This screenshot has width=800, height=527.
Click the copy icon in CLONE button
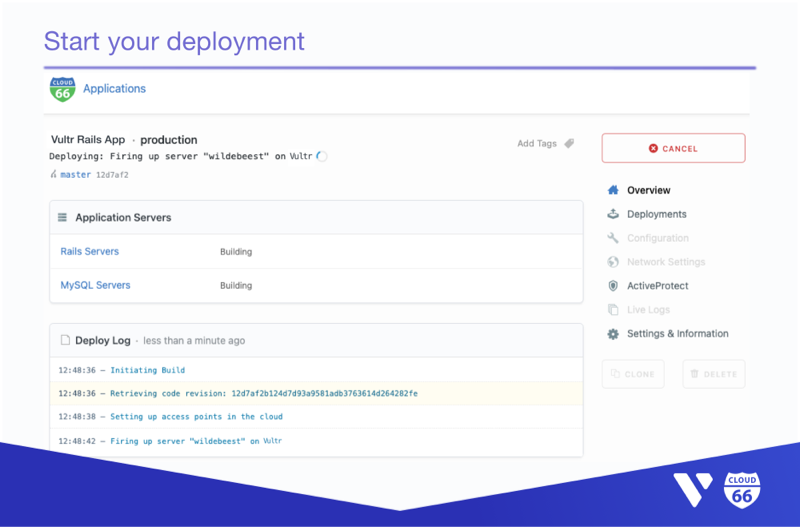pos(615,373)
